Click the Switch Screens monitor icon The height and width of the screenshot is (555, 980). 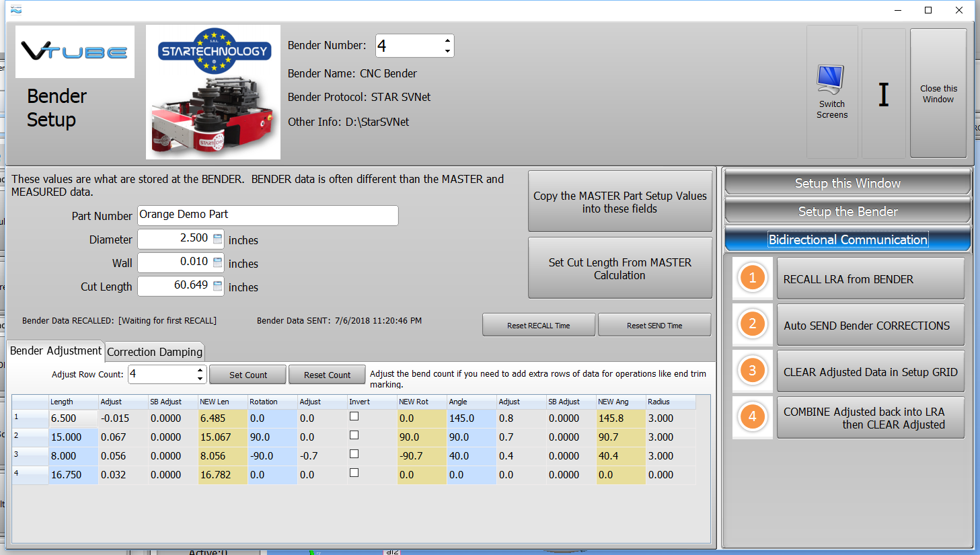point(831,79)
